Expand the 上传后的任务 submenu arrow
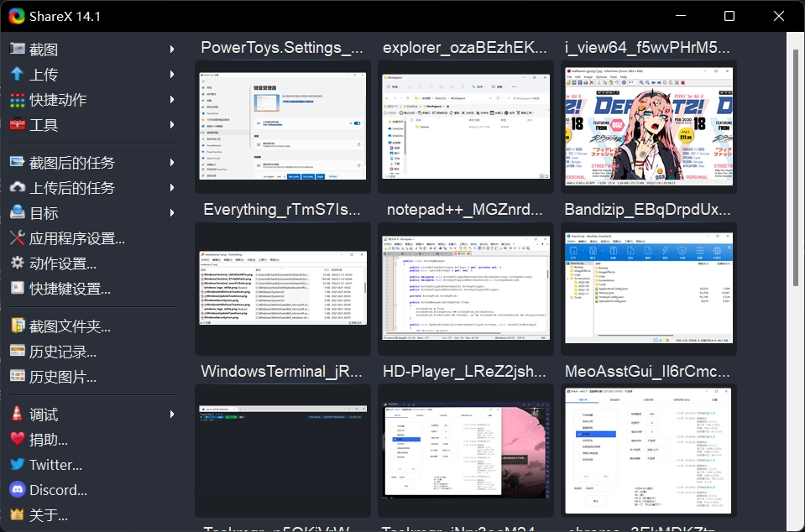 tap(172, 188)
